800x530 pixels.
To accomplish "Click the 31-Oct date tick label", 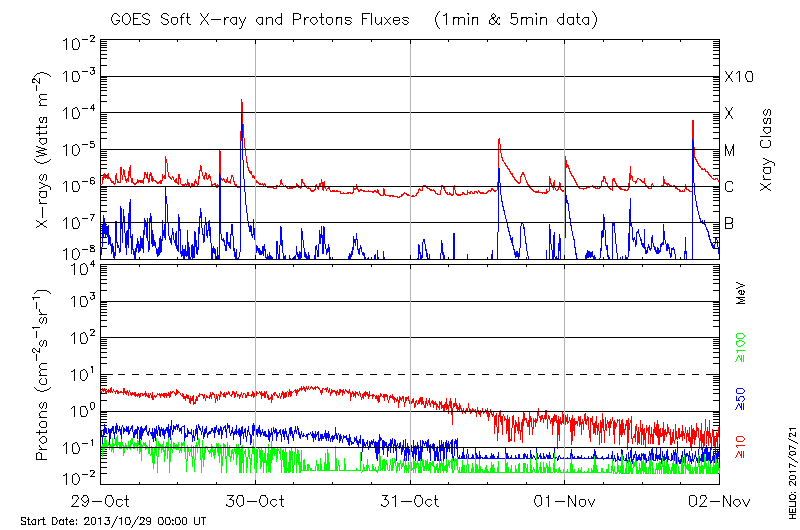I will (410, 500).
